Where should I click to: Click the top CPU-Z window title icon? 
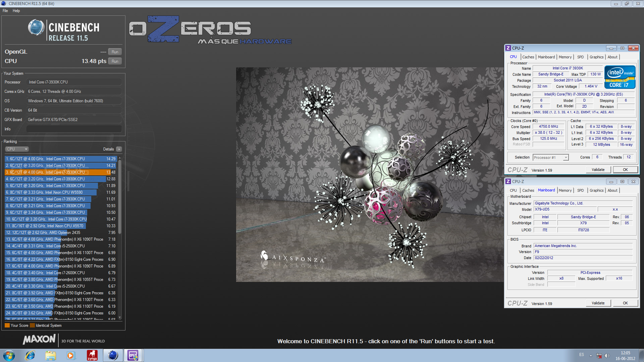(508, 48)
